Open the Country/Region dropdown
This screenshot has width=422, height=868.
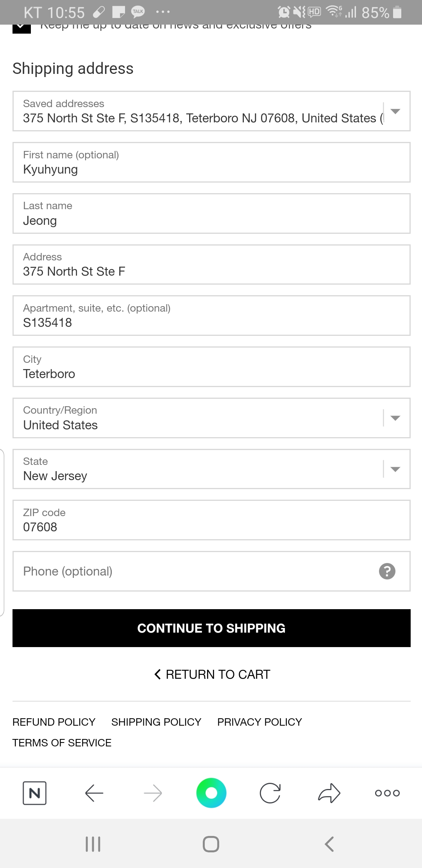click(x=395, y=418)
